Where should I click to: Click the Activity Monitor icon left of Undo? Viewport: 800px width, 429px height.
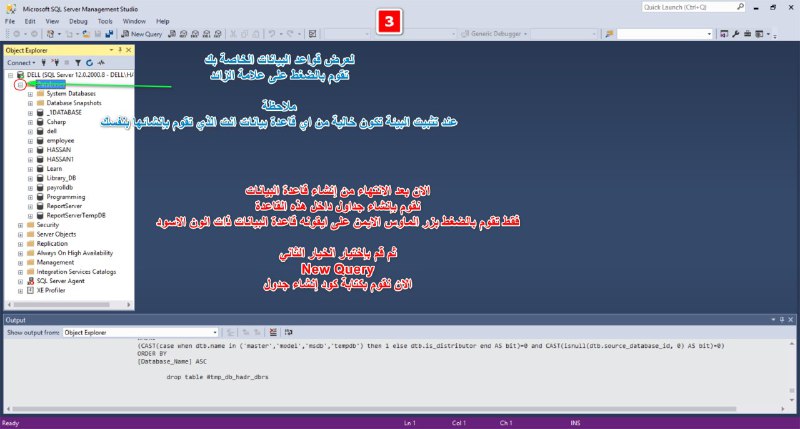point(312,34)
